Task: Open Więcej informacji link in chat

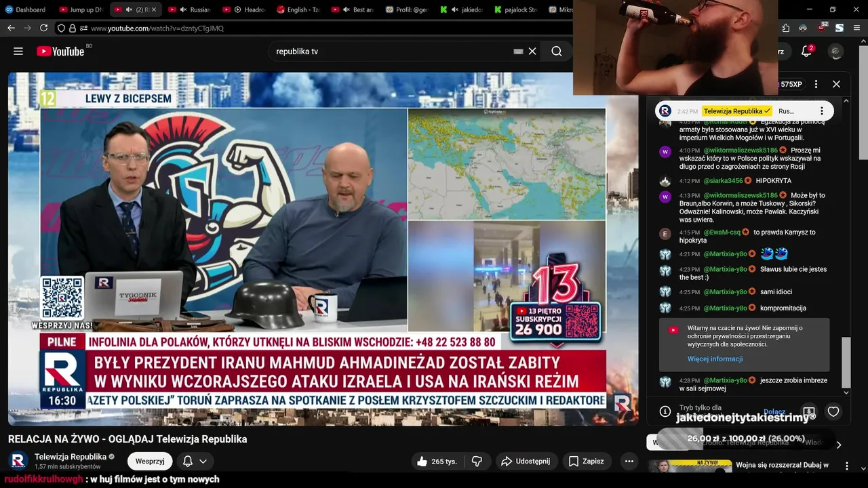Action: coord(715,359)
